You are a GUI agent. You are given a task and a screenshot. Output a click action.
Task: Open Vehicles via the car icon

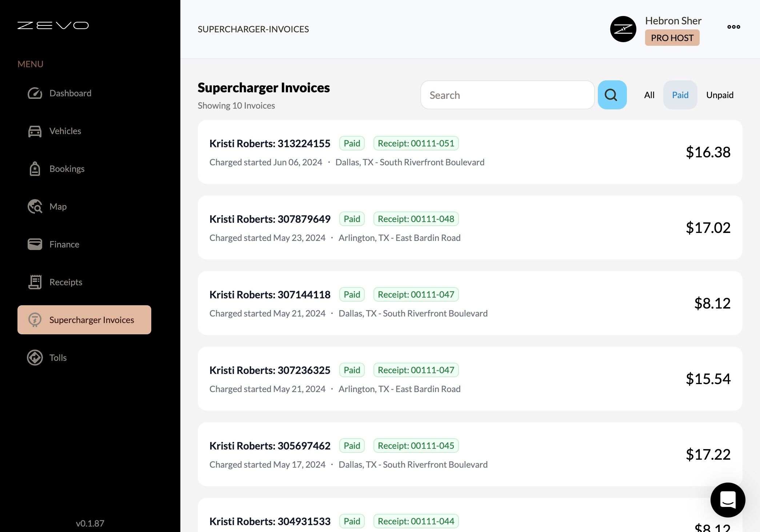[35, 131]
